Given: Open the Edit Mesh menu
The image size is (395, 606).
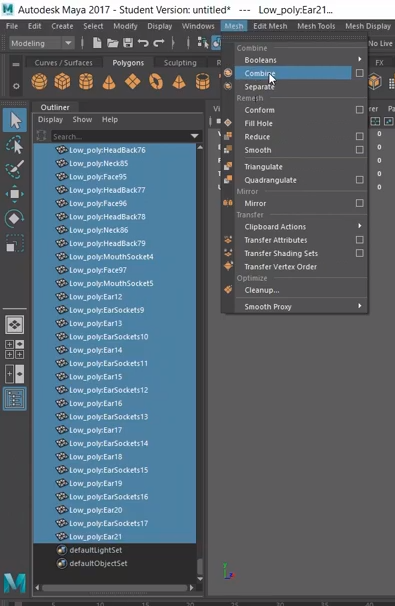Looking at the screenshot, I should tap(270, 26).
